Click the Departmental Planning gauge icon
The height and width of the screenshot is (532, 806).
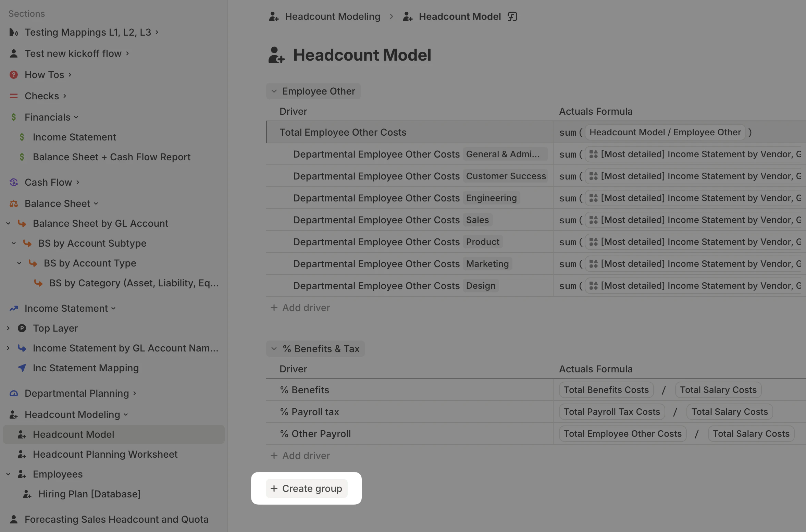click(x=14, y=393)
